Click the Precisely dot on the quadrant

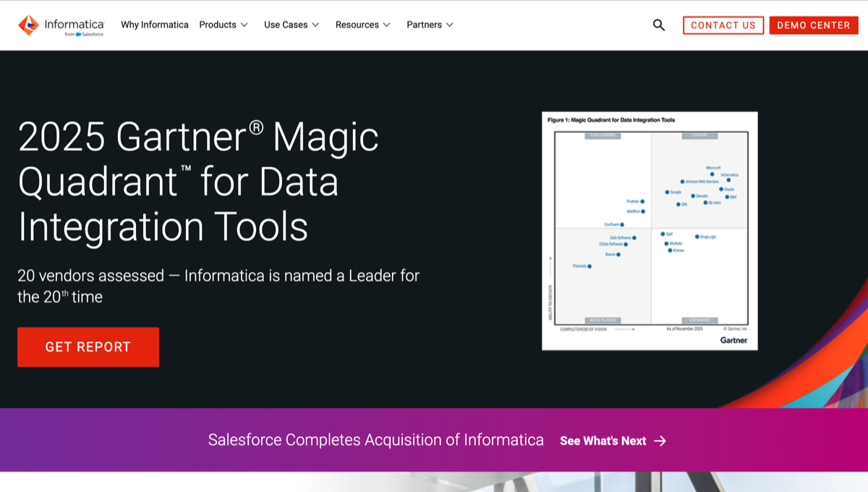[590, 266]
